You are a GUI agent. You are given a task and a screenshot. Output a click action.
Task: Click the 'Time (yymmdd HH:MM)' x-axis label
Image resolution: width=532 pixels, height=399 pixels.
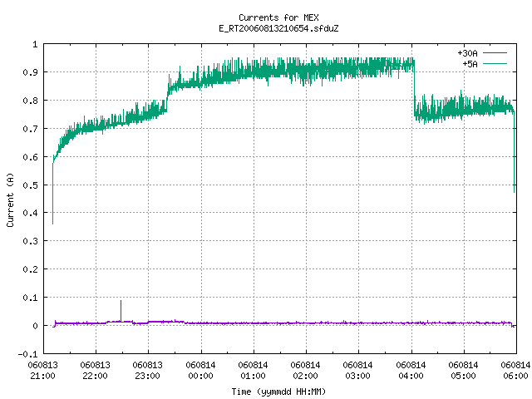tap(278, 392)
